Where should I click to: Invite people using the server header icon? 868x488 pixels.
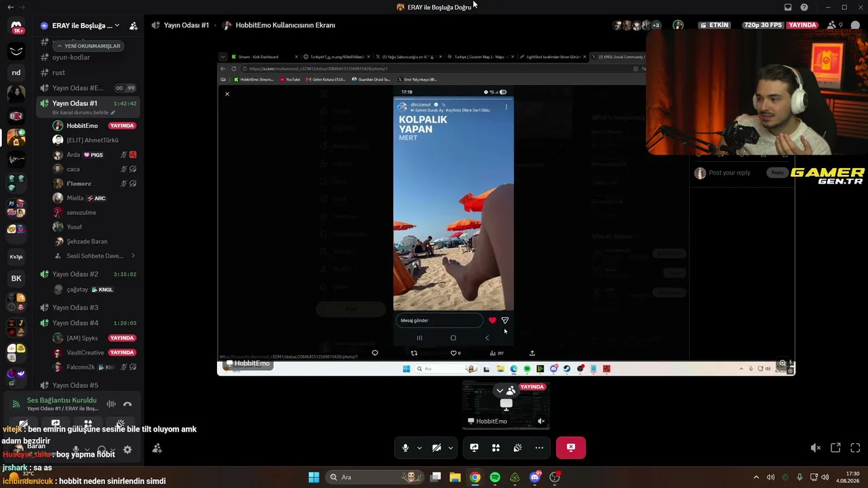pos(134,26)
